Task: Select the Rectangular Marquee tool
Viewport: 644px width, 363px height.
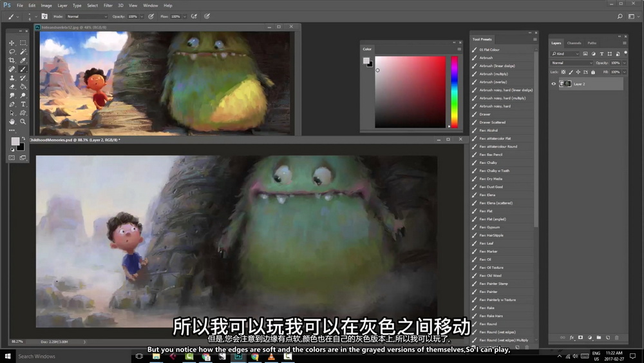Action: 23,43
